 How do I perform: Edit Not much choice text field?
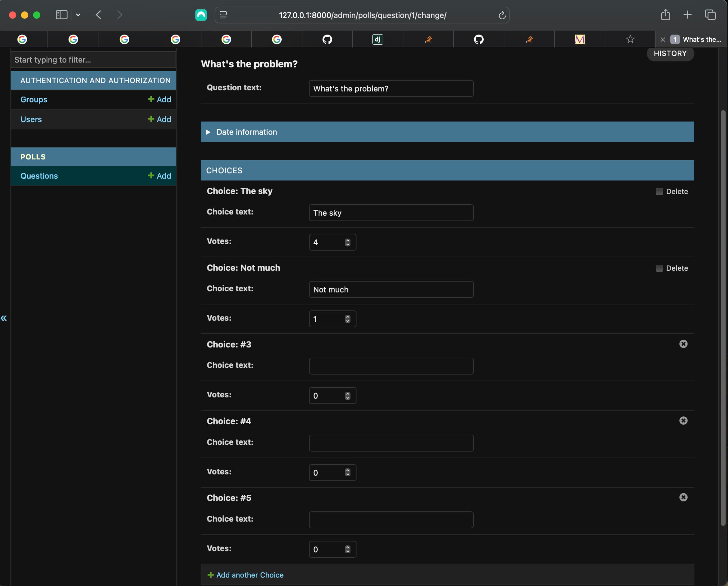point(391,289)
